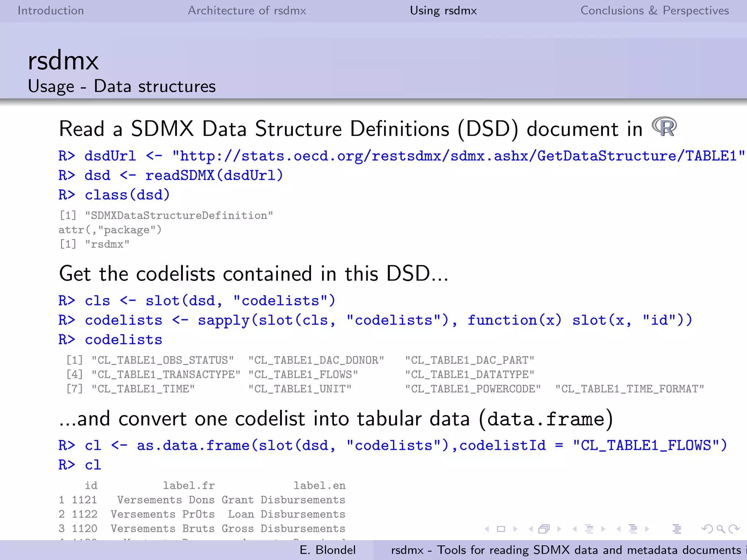
Task: Click the 'cls <- slot(dsd, "codelists")' line
Action: tap(197, 301)
